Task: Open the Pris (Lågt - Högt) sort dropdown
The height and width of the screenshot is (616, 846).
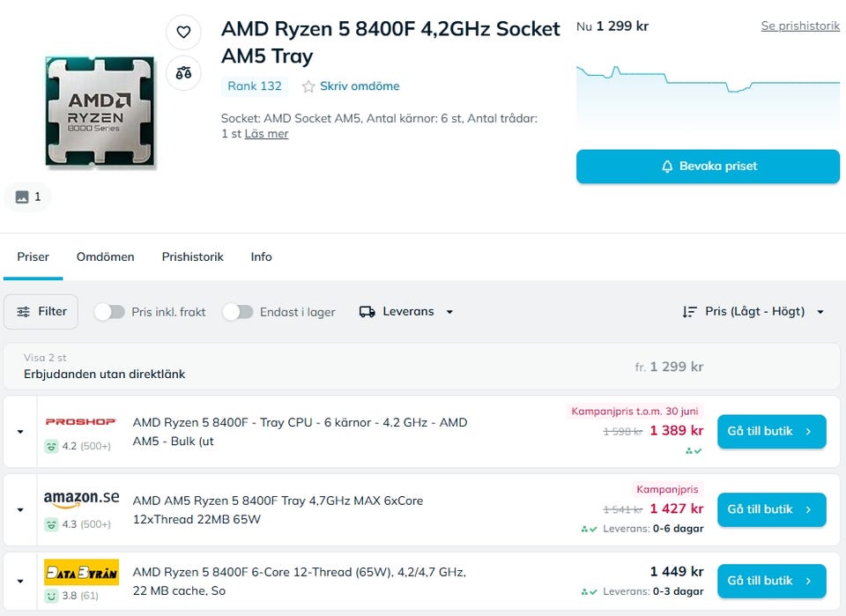Action: click(754, 311)
